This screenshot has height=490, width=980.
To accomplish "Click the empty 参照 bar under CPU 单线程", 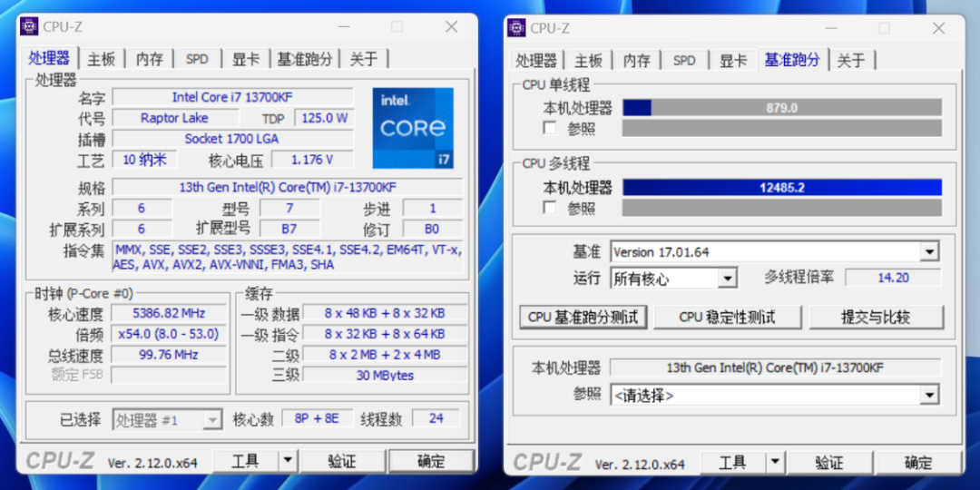I will 782,128.
